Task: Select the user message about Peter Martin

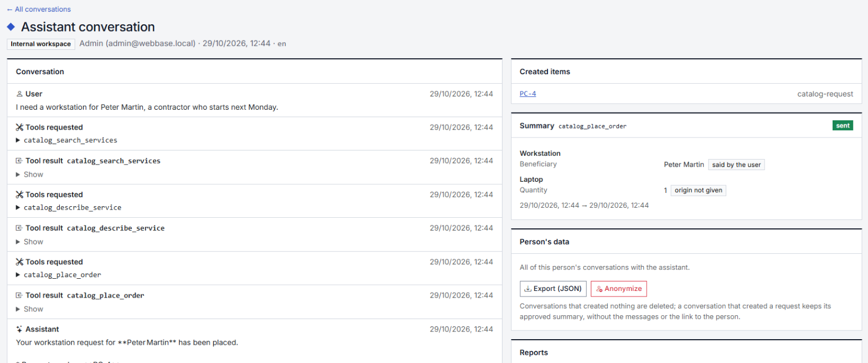Action: point(147,107)
